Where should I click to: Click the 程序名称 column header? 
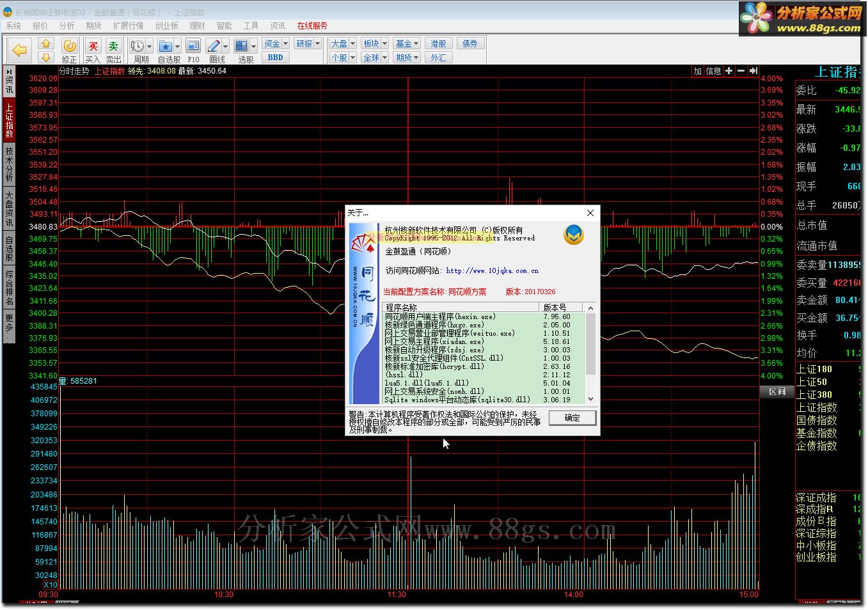(461, 308)
